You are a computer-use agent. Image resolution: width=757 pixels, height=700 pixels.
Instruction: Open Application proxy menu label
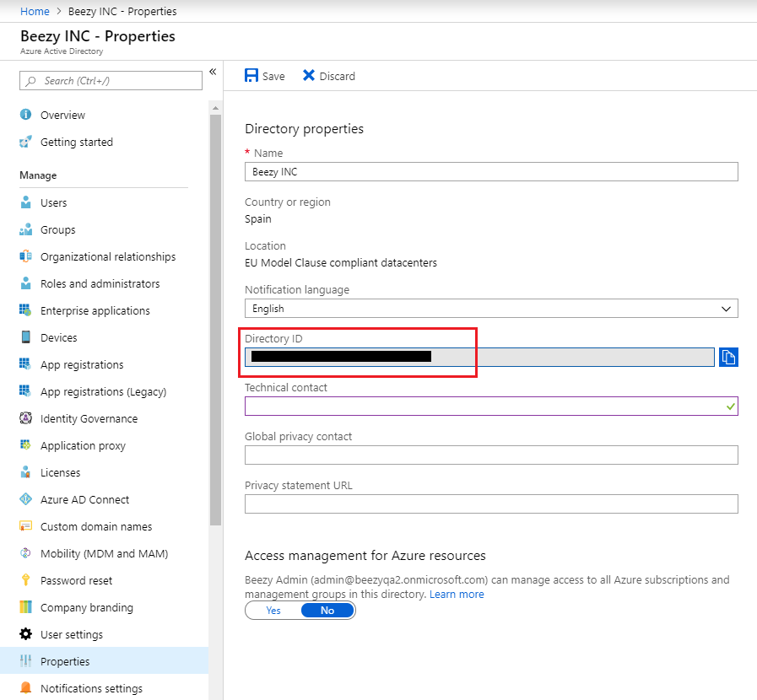[x=83, y=446]
